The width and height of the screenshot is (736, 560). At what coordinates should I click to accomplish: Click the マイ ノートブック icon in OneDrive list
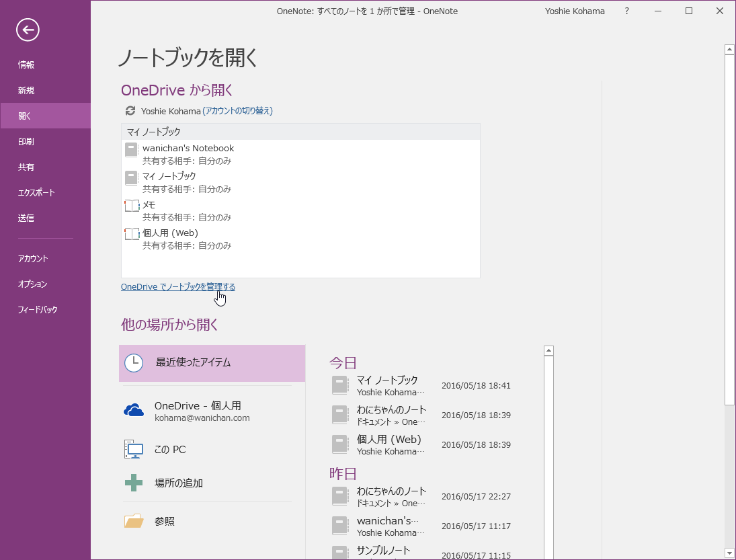pyautogui.click(x=132, y=178)
